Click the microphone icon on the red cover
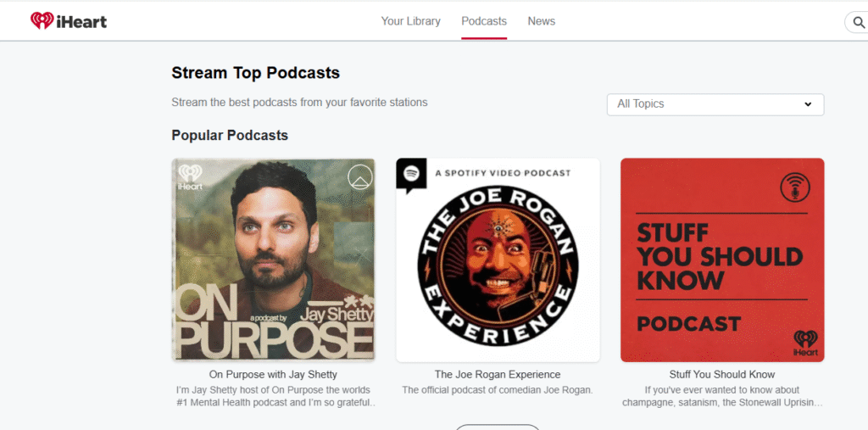Viewport: 868px width, 430px height. coord(794,187)
